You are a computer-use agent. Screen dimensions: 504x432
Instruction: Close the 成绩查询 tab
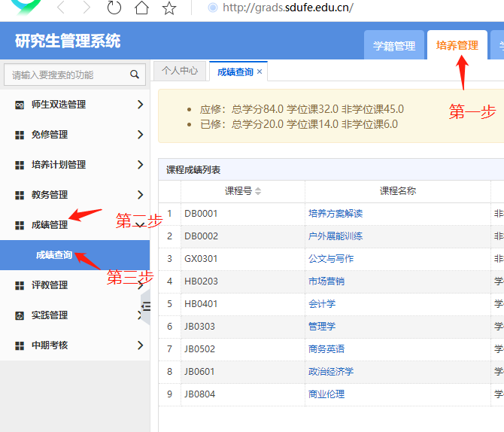(260, 71)
